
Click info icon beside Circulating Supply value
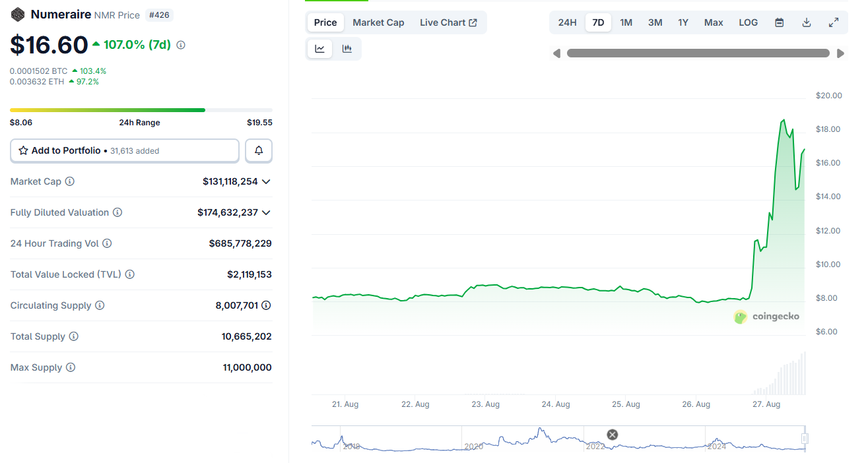coord(266,305)
